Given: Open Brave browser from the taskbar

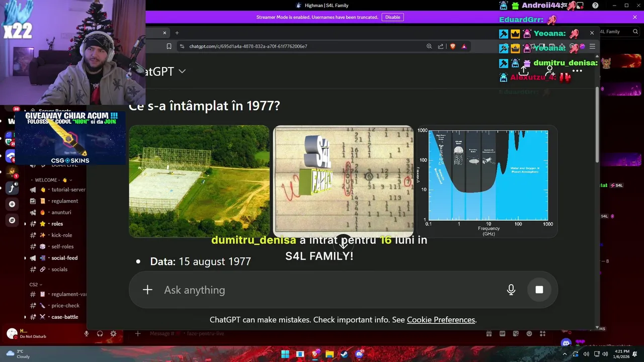Looking at the screenshot, I should tap(315, 354).
